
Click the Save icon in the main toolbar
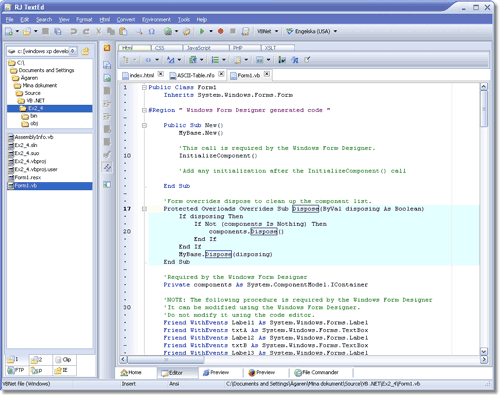45,31
